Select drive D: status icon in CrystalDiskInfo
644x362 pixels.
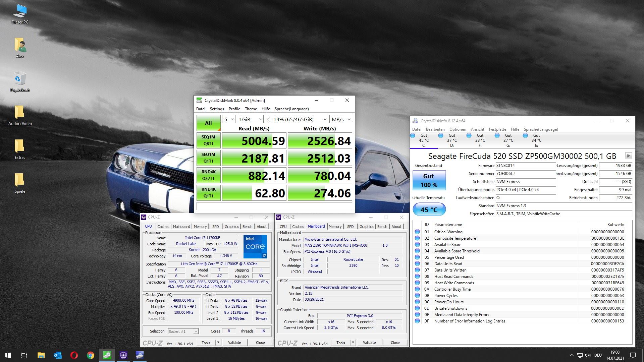(x=441, y=135)
